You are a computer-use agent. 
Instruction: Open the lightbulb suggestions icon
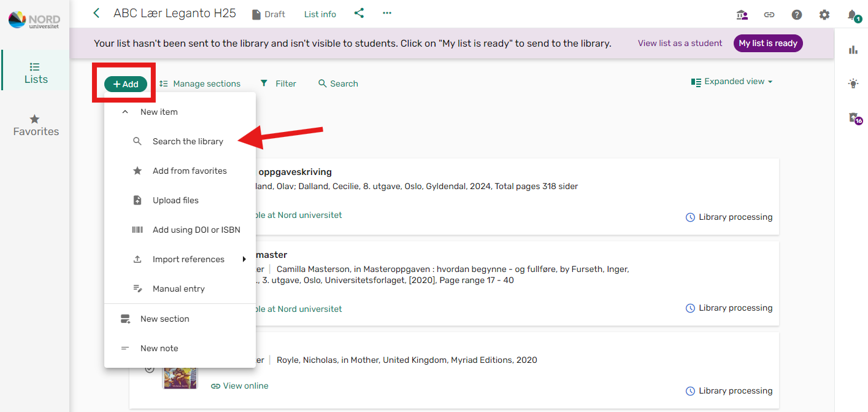point(853,84)
